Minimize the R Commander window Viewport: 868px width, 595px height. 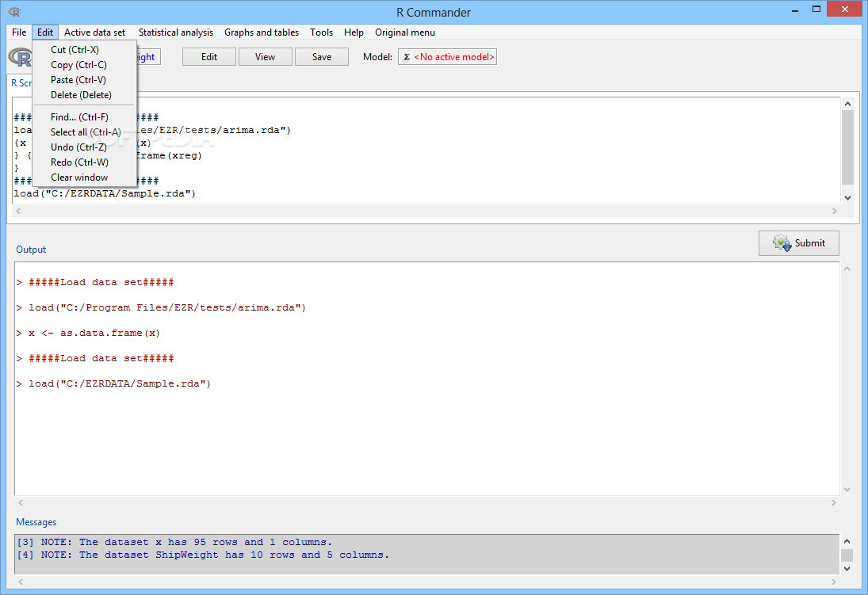point(795,10)
